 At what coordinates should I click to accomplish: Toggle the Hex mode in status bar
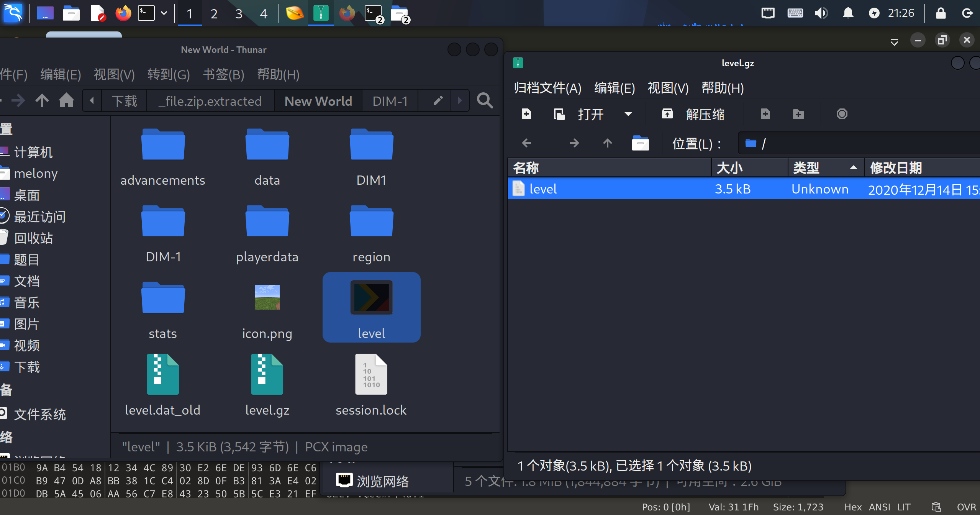[x=853, y=507]
